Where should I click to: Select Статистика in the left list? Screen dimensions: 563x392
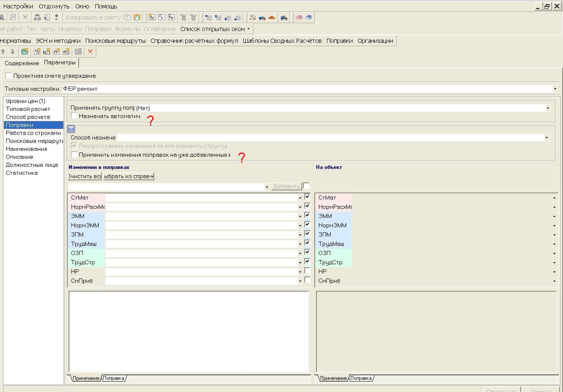click(22, 173)
